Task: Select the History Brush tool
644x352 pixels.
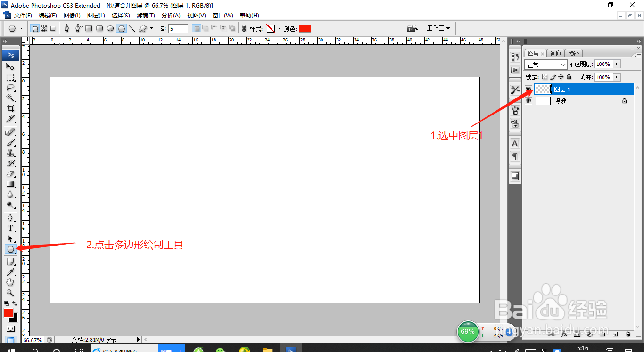Action: point(10,164)
